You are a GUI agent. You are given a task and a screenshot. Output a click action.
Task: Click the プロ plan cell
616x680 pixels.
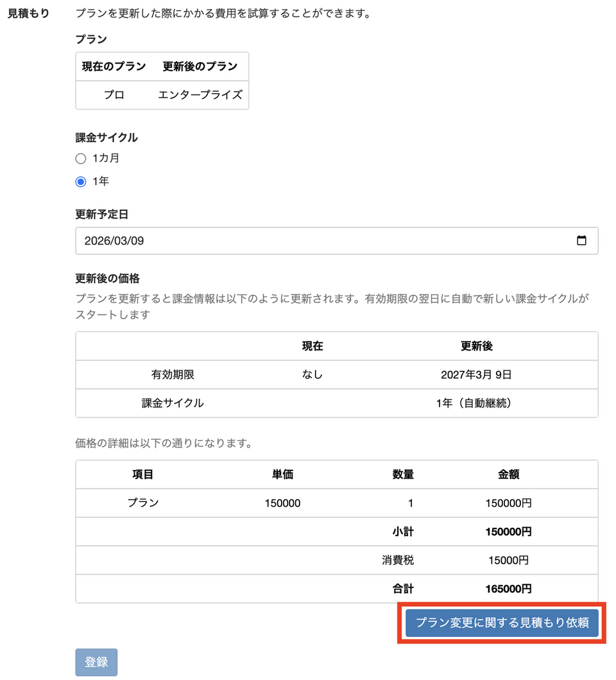click(x=114, y=94)
